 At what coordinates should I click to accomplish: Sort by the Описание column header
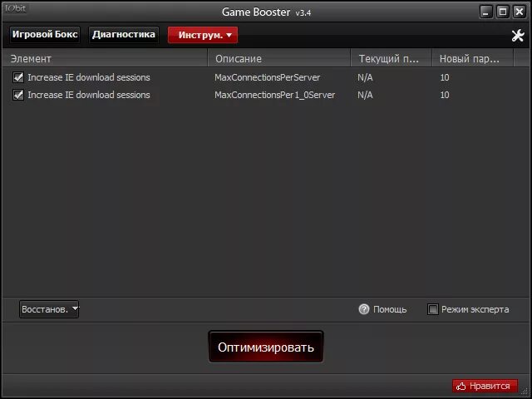[279, 59]
